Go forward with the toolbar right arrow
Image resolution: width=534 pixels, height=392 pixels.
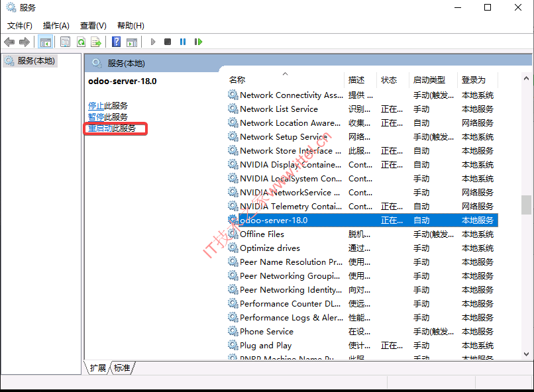[x=24, y=42]
